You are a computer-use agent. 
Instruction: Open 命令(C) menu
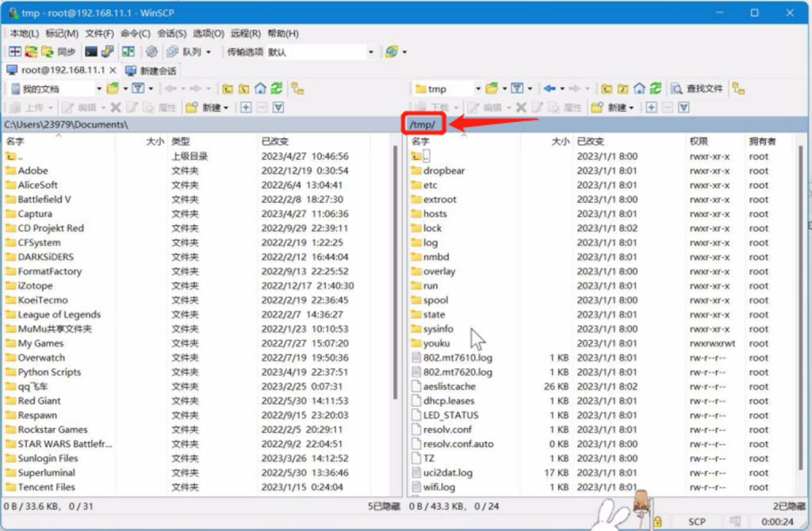135,33
